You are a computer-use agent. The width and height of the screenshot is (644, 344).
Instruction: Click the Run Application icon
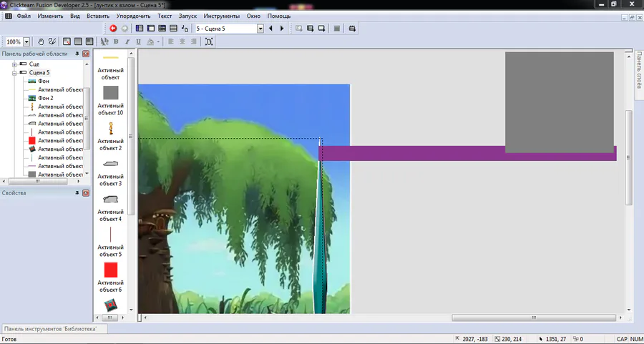click(311, 29)
